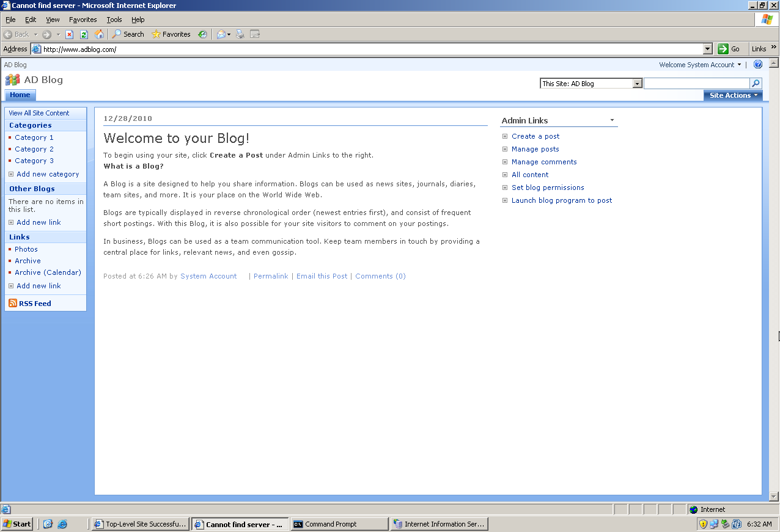This screenshot has height=532, width=780.
Task: Click the Print toolbar icon
Action: pyautogui.click(x=240, y=34)
